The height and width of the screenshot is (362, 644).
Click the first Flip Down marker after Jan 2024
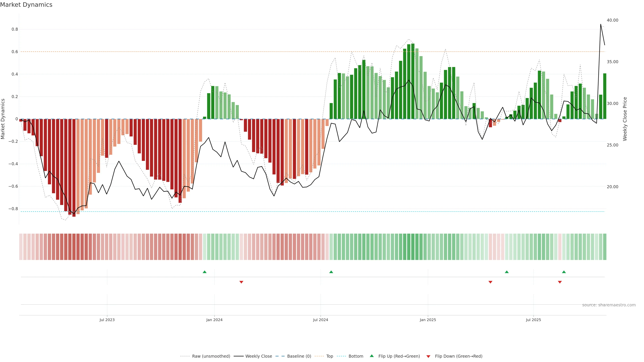pos(241,282)
